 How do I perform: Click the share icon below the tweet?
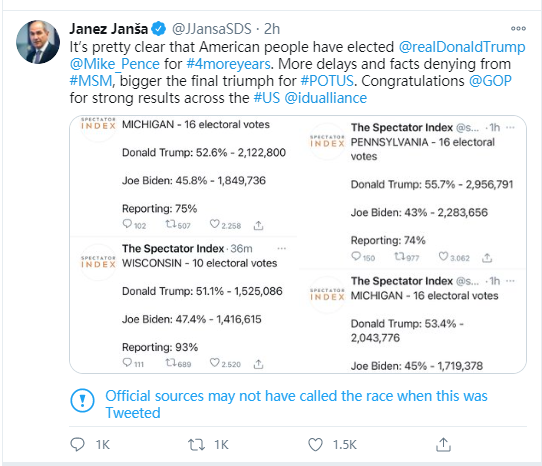(x=443, y=445)
